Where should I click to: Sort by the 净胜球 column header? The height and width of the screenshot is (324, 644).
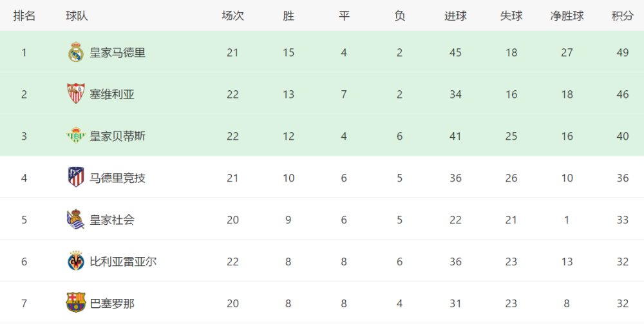pyautogui.click(x=567, y=16)
